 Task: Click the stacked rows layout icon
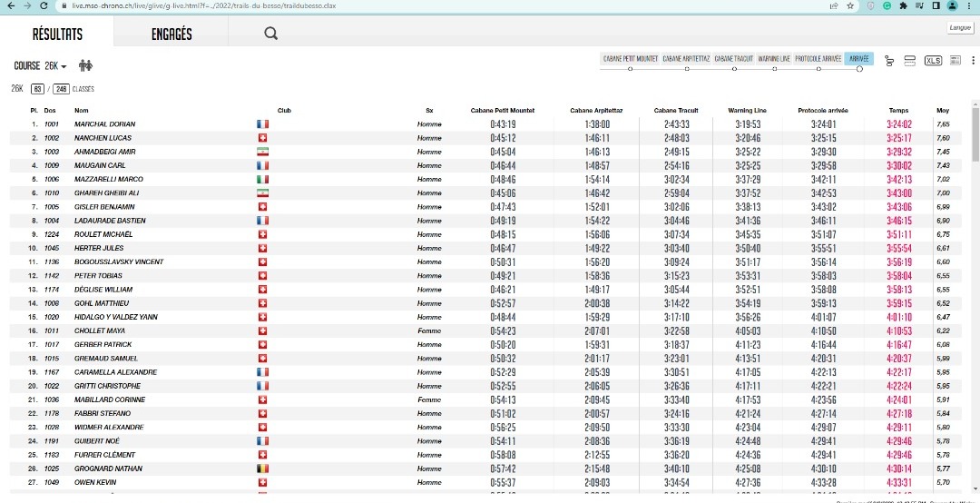pos(910,61)
